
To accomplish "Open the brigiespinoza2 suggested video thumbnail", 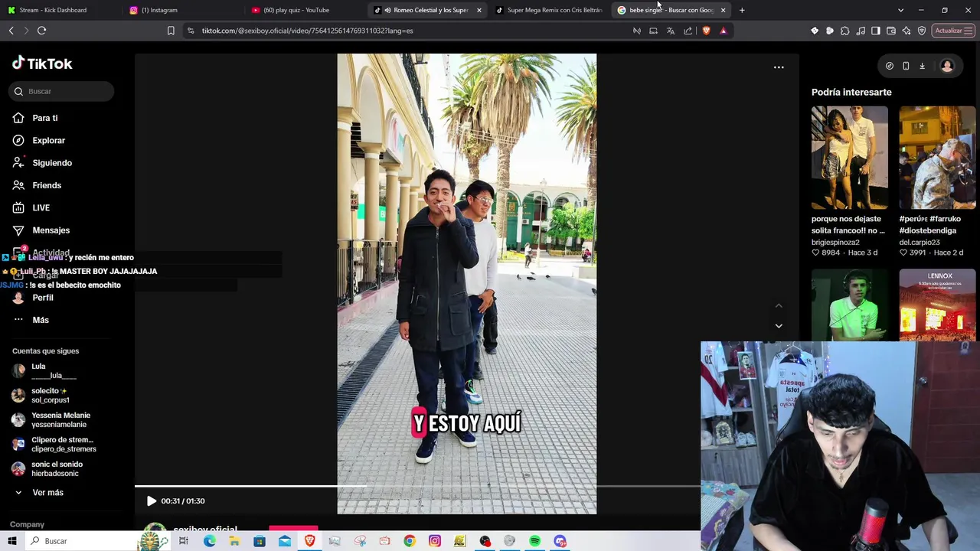I will [x=850, y=158].
